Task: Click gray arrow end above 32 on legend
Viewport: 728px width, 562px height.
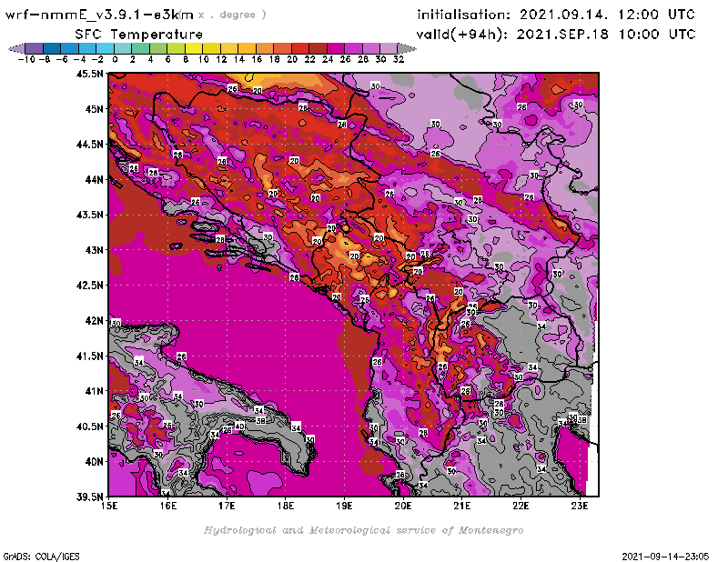Action: pos(407,48)
